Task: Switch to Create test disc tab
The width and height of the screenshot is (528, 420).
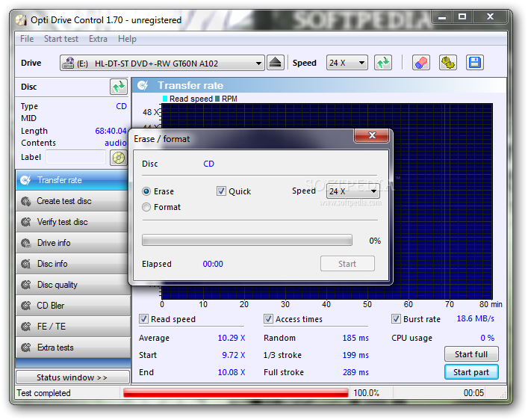Action: click(x=72, y=201)
